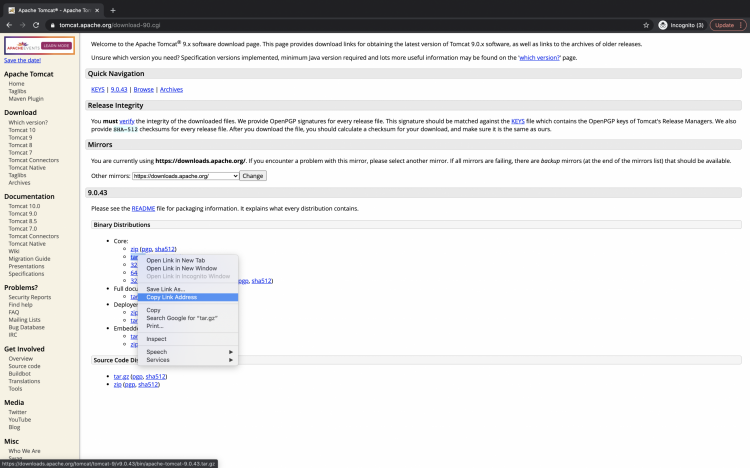
Task: Open the README file link
Action: coord(143,209)
